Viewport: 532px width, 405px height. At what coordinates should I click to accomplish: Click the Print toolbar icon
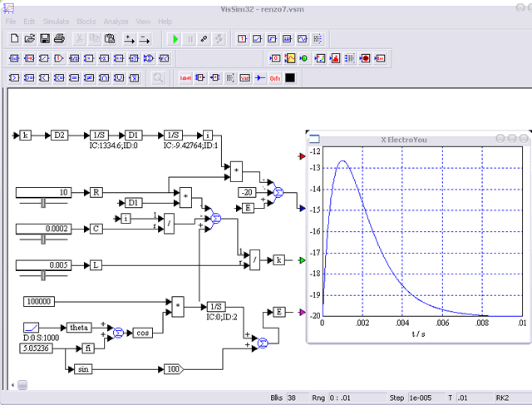coord(59,39)
